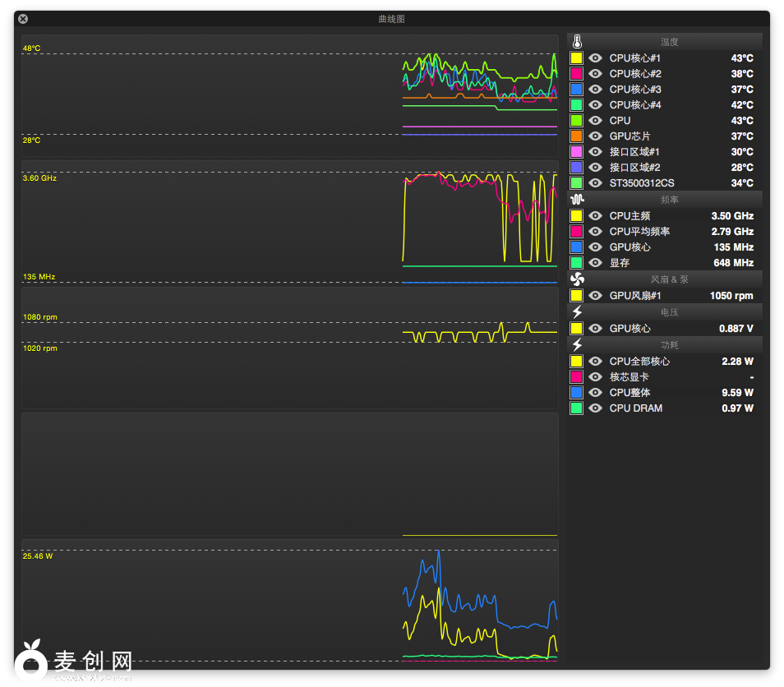Click the CPU DRAM color swatch
This screenshot has width=784, height=687.
pos(576,408)
